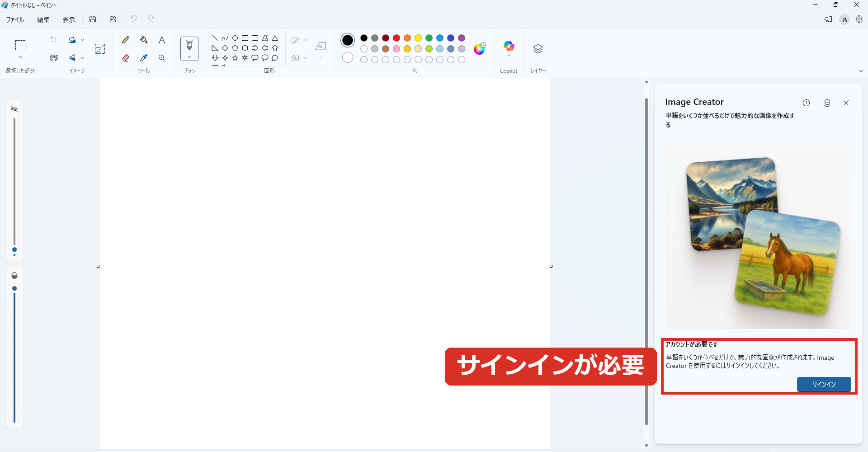This screenshot has width=868, height=452.
Task: Select the Color picker eyedropper tool
Action: point(144,58)
